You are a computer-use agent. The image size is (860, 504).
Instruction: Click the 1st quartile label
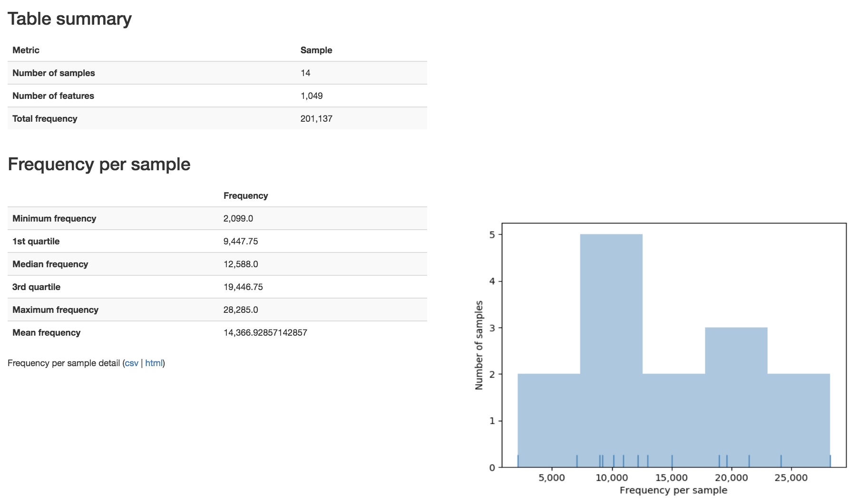(x=36, y=242)
